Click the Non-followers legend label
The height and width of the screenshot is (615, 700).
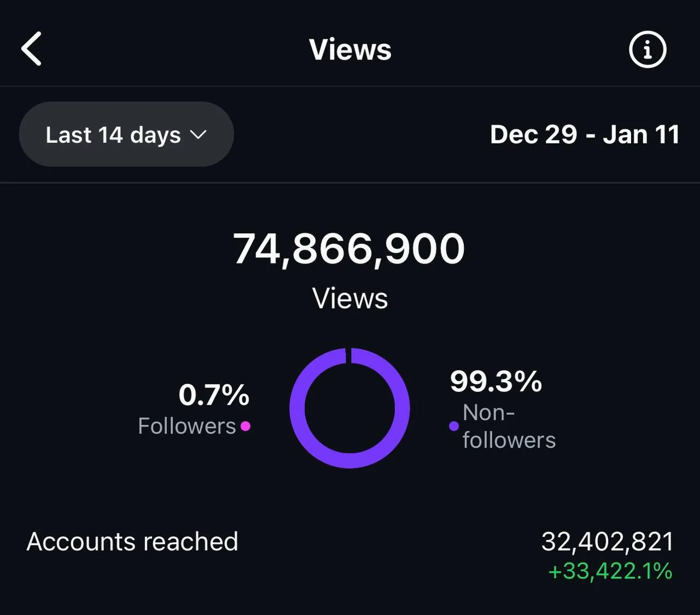coord(509,426)
